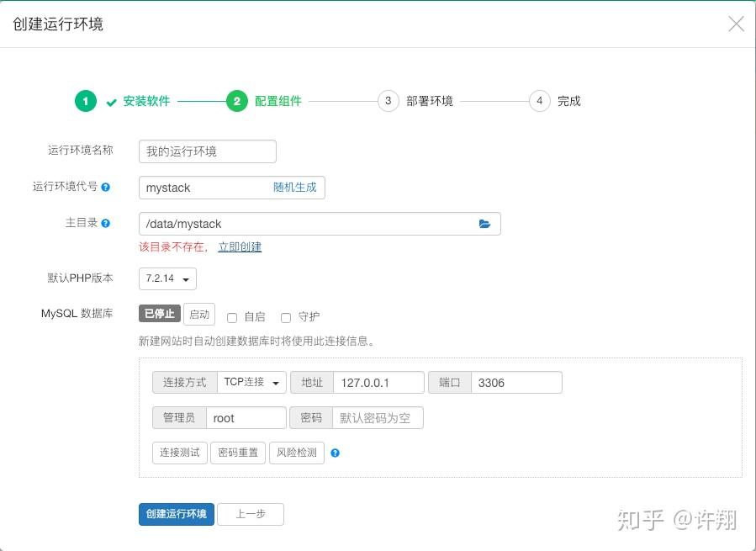Click step 4 完成 circle

(x=539, y=101)
